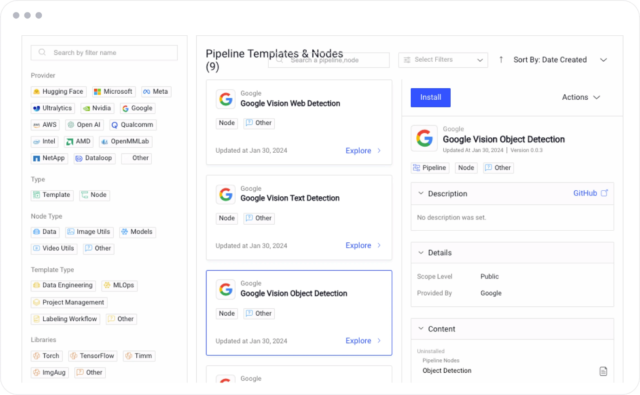This screenshot has height=395, width=640.
Task: Open Object Detection node document icon
Action: (x=603, y=371)
